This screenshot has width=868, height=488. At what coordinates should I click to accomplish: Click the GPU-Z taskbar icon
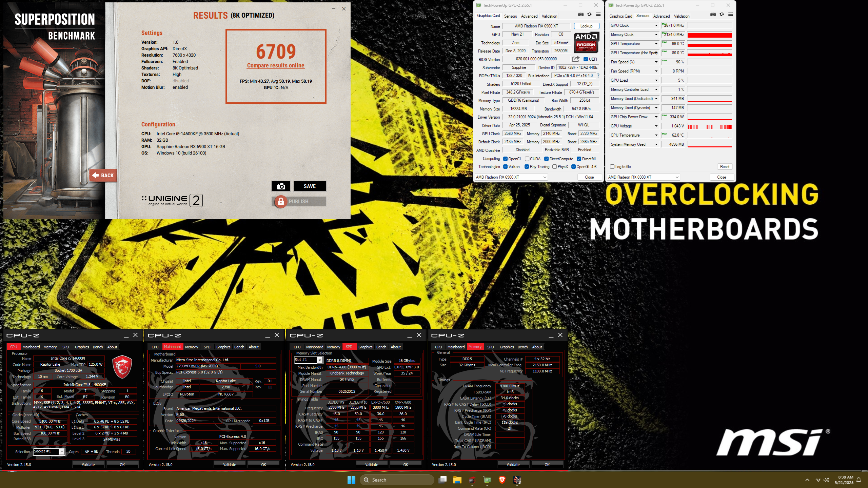(x=487, y=480)
